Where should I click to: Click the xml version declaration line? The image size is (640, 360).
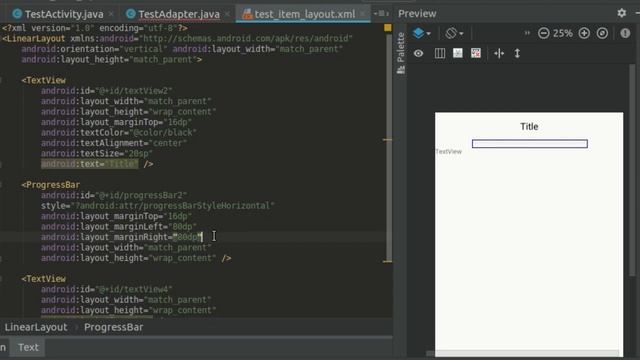coord(95,28)
